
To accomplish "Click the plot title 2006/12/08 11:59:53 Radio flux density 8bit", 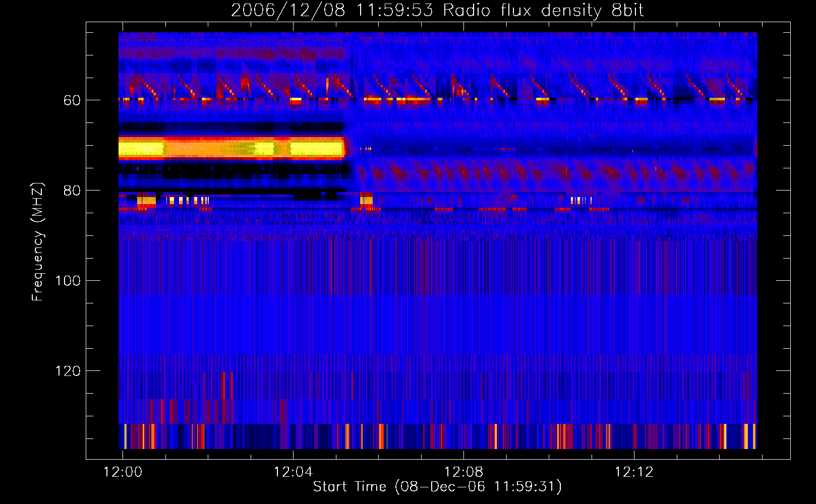I will [438, 10].
